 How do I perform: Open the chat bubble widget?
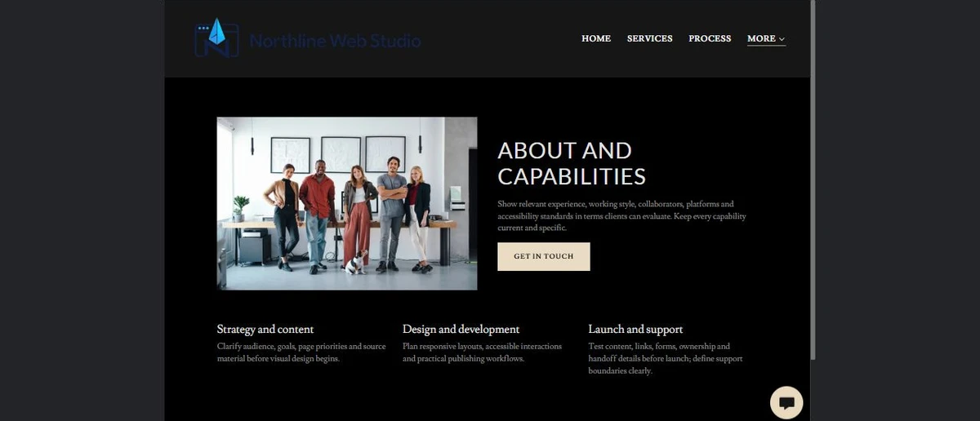tap(786, 402)
